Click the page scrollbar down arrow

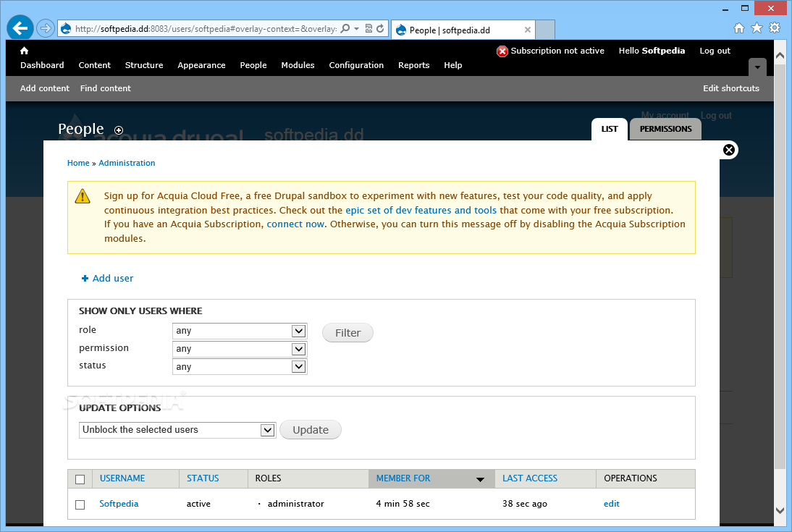tap(780, 511)
